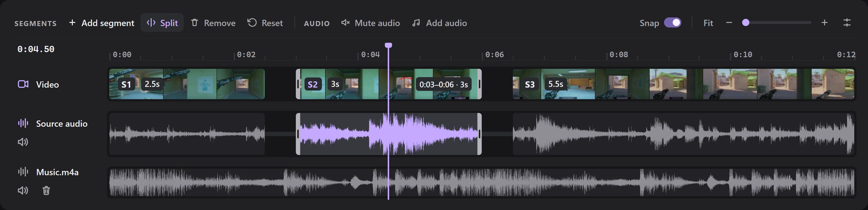This screenshot has height=210, width=868.
Task: Click Add audio with music note icon
Action: pos(439,23)
